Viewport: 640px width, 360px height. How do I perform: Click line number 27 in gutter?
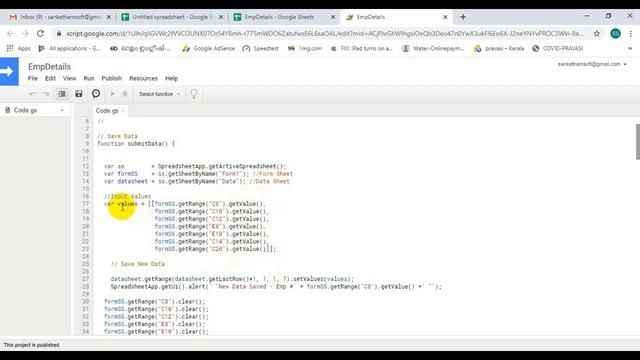85,279
